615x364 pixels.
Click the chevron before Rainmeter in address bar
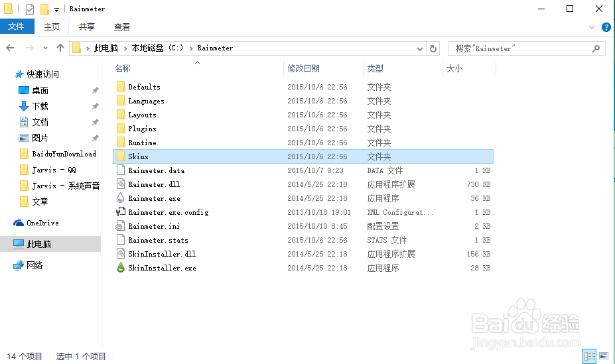pyautogui.click(x=191, y=48)
